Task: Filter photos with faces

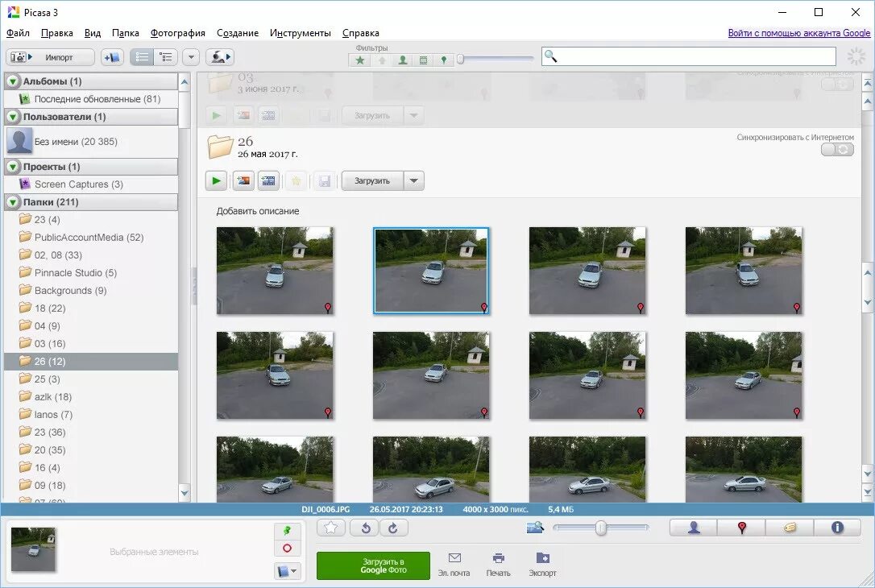Action: 402,60
